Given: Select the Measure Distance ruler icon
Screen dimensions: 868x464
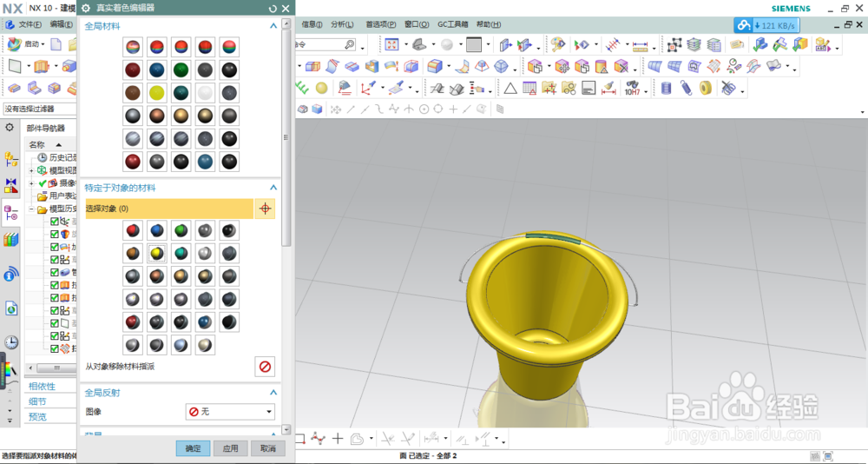Looking at the screenshot, I should (x=641, y=45).
